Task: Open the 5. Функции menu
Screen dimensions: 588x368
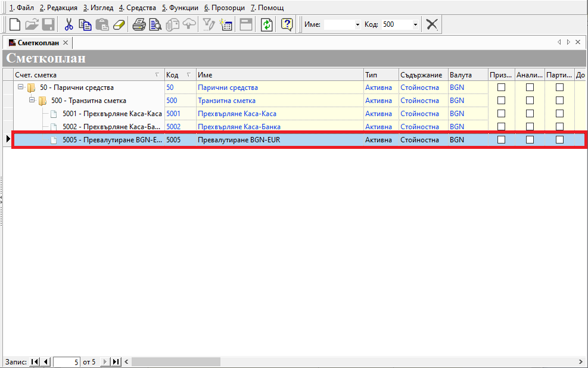Action: (x=180, y=8)
